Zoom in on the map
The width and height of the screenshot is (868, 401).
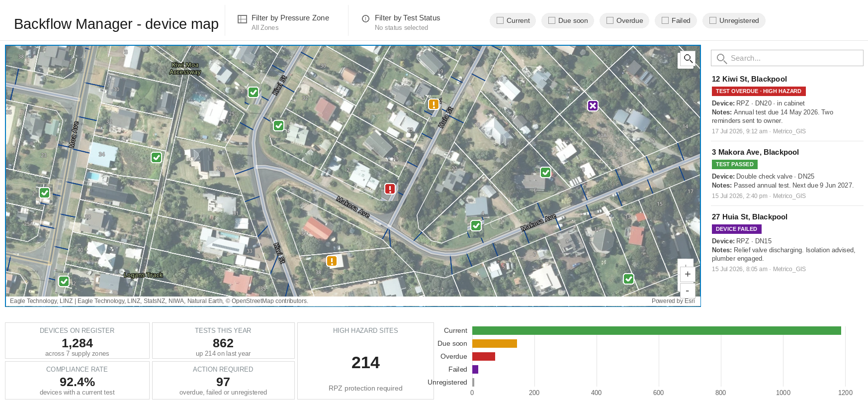[x=688, y=274]
